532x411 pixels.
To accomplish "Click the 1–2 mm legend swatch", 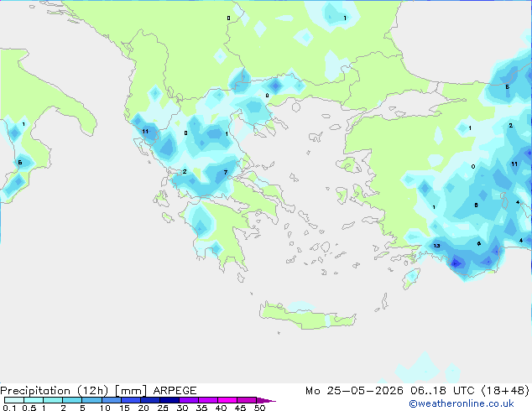I will click(53, 400).
